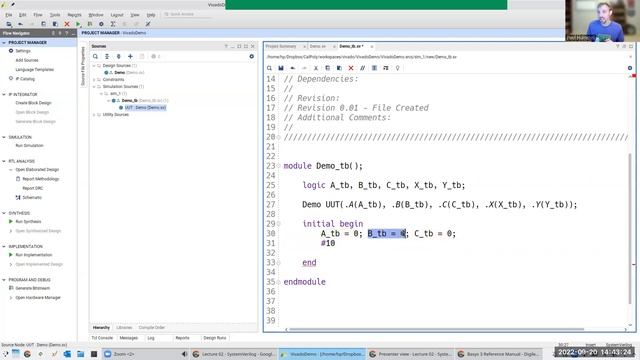Click Create Block Design

click(x=33, y=103)
